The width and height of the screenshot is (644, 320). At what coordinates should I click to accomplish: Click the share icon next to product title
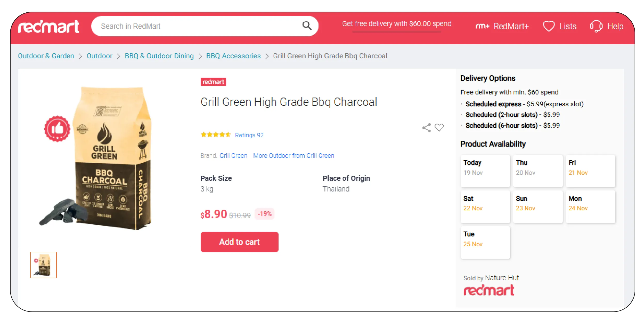(426, 126)
